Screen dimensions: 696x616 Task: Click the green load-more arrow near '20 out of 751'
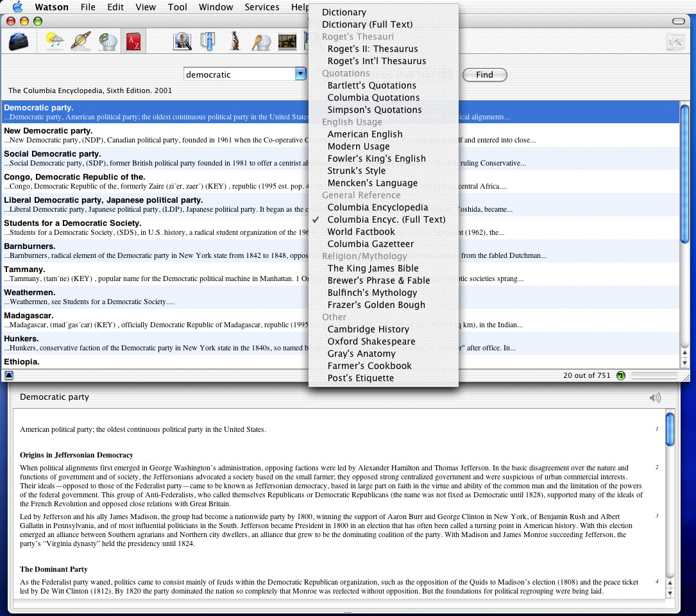pyautogui.click(x=621, y=376)
